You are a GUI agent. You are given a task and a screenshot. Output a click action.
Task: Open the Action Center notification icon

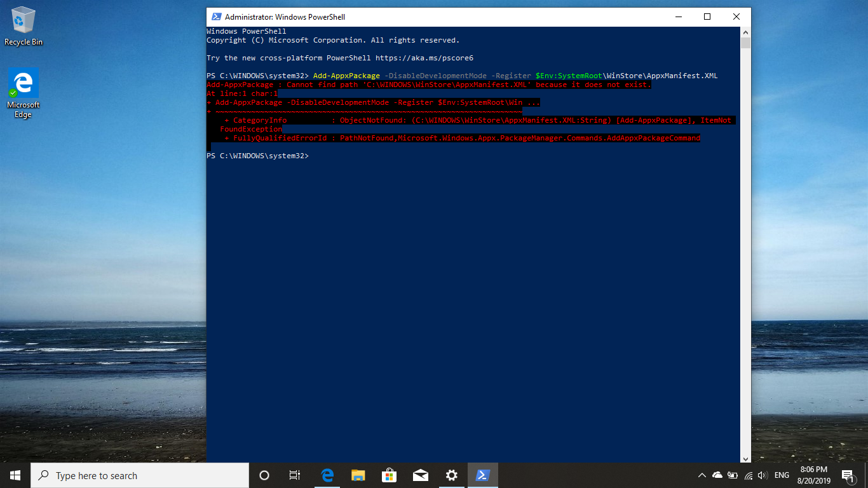(849, 475)
